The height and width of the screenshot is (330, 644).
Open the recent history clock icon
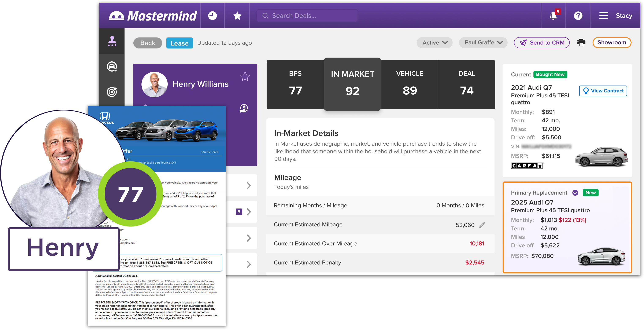coord(212,16)
